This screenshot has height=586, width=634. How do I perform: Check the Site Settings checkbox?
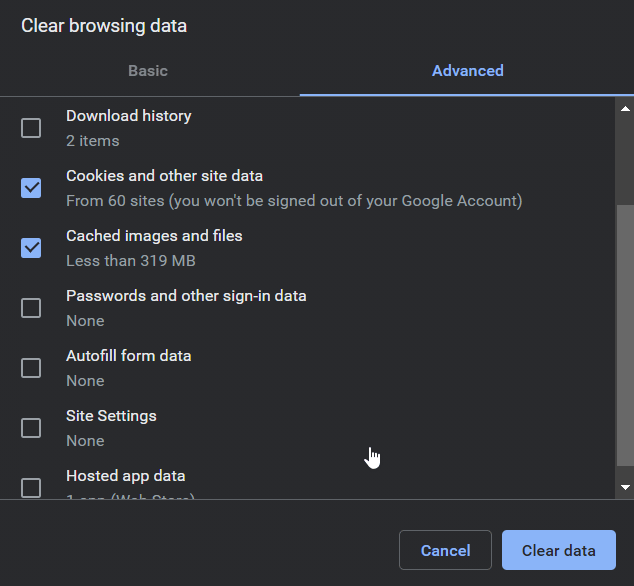(x=31, y=428)
